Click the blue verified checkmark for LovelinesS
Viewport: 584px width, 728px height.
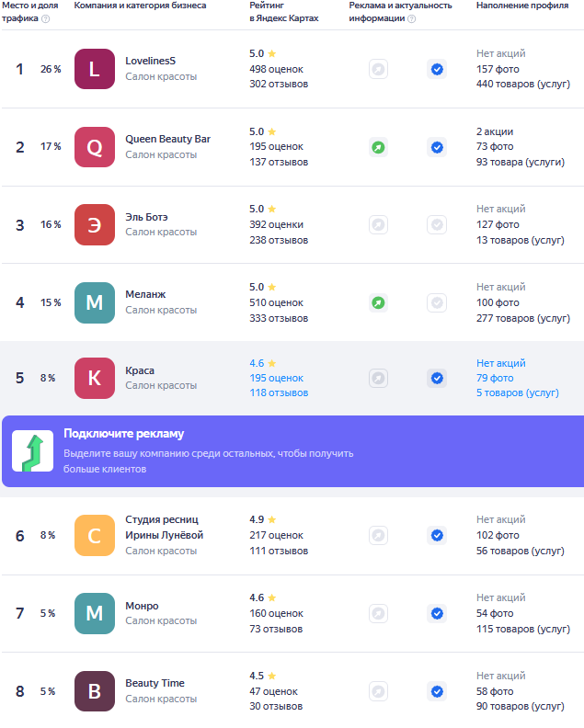[x=437, y=70]
